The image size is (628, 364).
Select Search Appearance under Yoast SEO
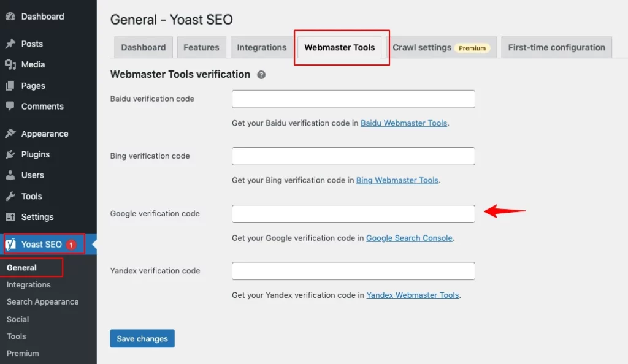[42, 301]
